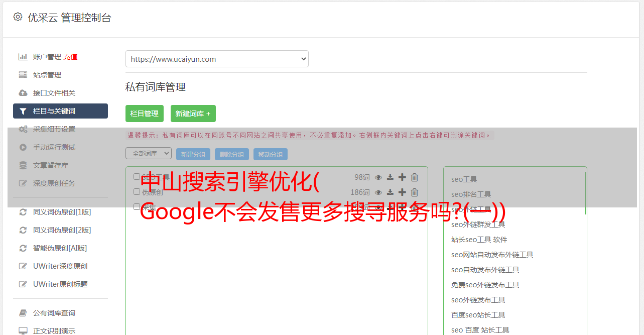The height and width of the screenshot is (335, 644).
Task: Click keyword 站长seo工具 软件
Action: 479,240
